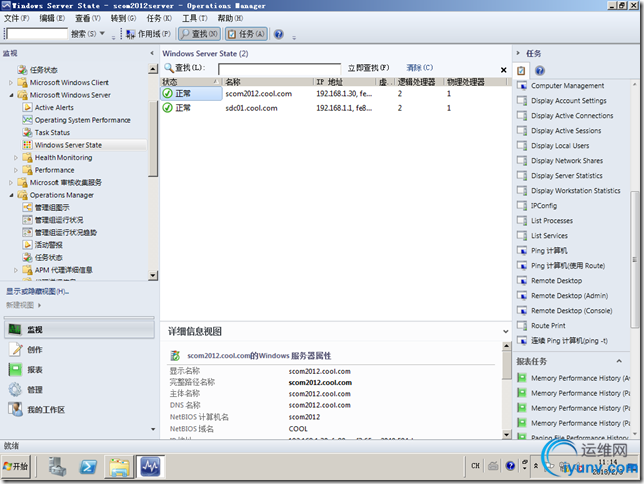Screen dimensions: 644x484
Task: Collapse the Microsoft Windows Server folder
Action: point(11,95)
